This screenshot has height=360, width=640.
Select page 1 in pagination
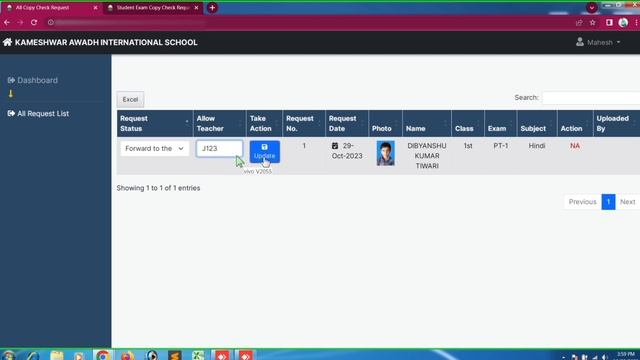(x=608, y=202)
